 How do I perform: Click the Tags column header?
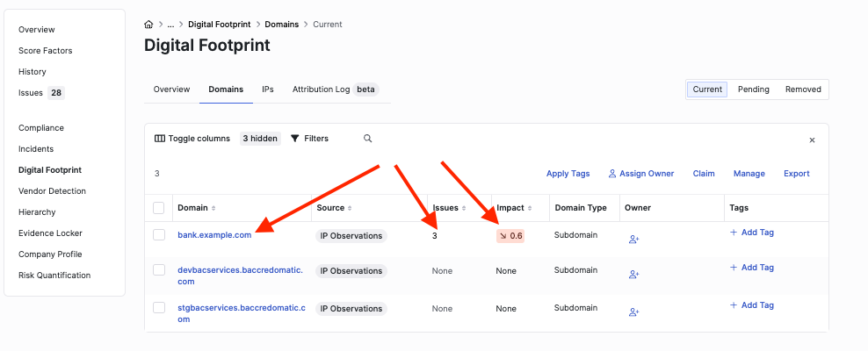point(739,208)
